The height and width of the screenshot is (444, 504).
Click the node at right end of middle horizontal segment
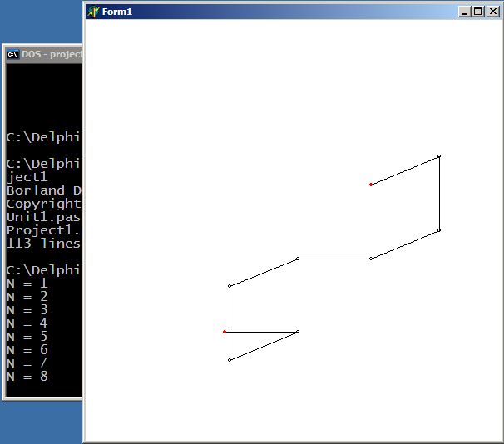371,259
